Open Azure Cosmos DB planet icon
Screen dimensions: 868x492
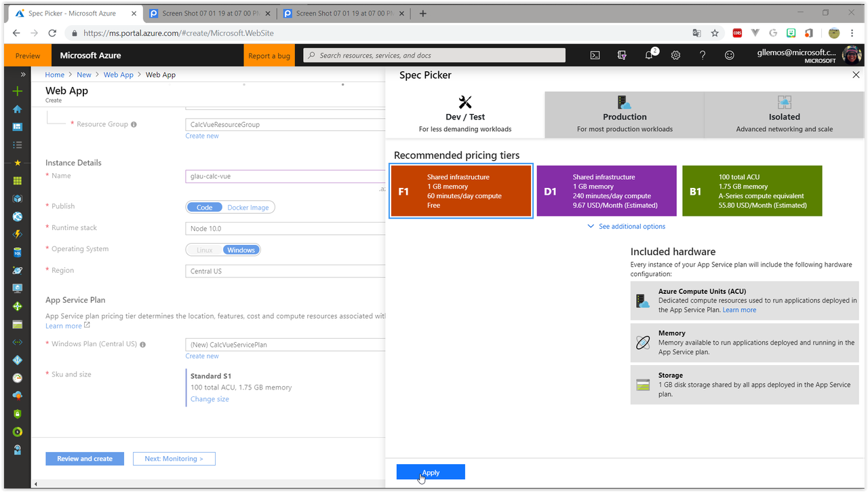[18, 270]
